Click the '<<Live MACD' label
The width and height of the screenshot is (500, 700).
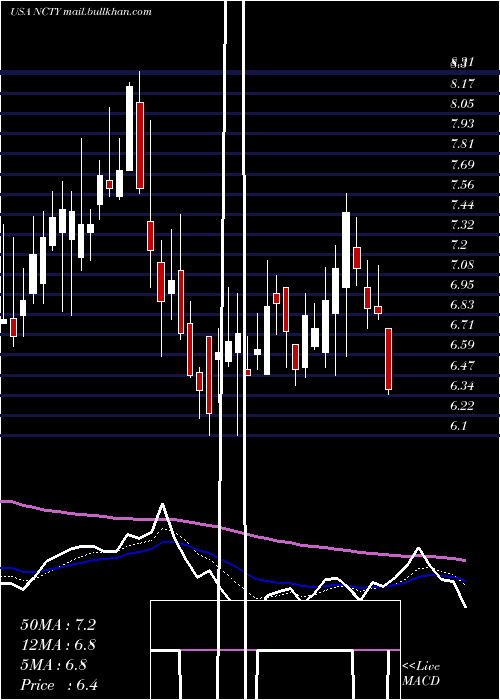pos(421,674)
